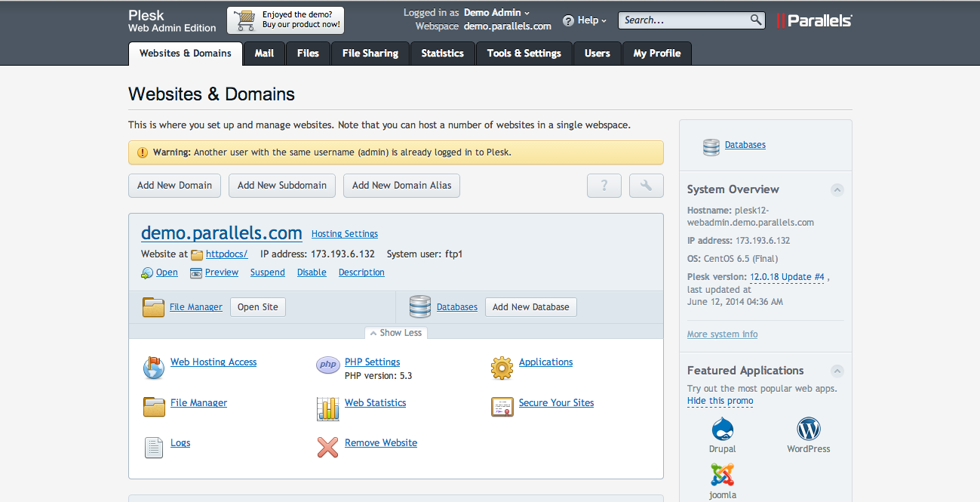Screen dimensions: 980x502
Task: Open the Help dropdown menu
Action: point(591,20)
